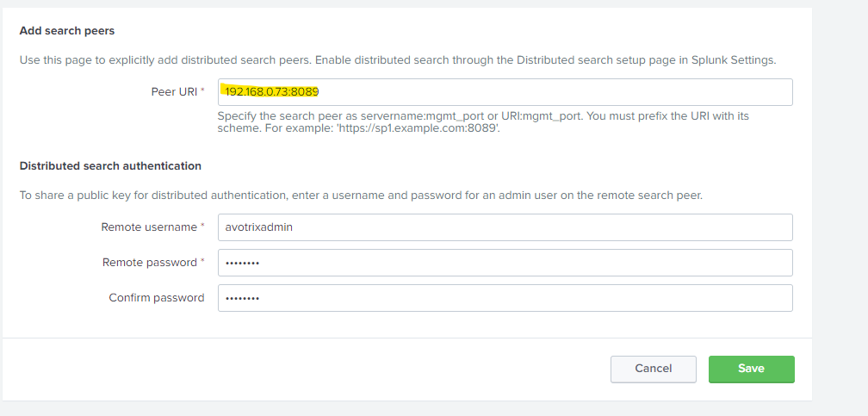868x416 pixels.
Task: Select the Remote password field
Action: pos(505,263)
